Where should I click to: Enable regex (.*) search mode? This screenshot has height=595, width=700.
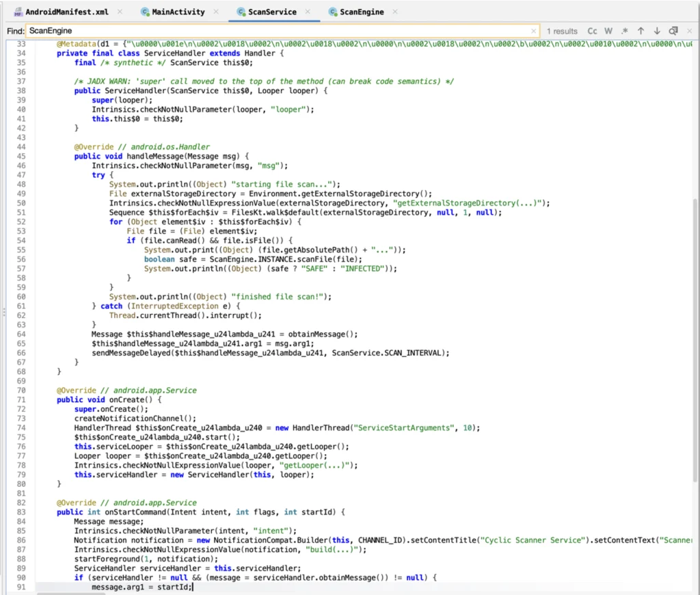pos(624,31)
